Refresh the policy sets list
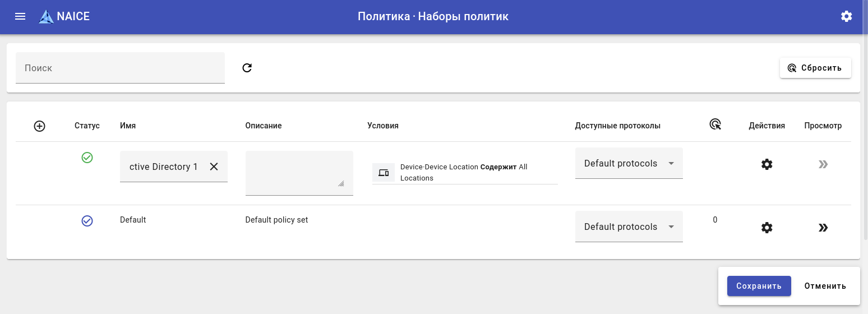 [247, 68]
